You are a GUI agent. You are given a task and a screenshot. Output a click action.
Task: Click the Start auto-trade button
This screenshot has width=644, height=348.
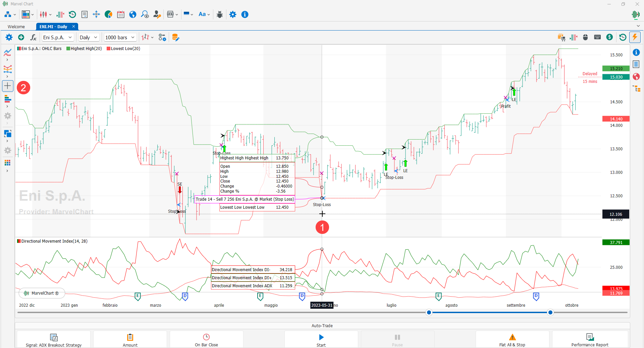(321, 340)
